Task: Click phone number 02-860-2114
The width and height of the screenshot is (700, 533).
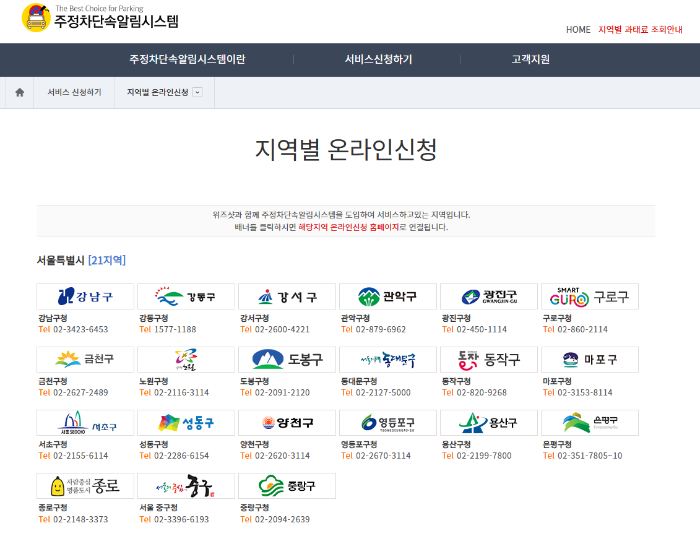Action: pyautogui.click(x=583, y=329)
